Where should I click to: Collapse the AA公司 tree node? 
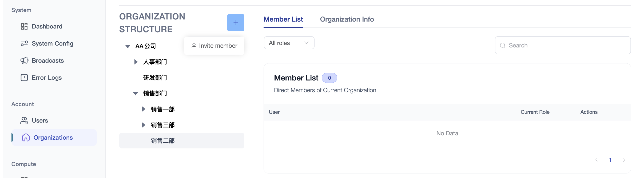[x=128, y=46]
